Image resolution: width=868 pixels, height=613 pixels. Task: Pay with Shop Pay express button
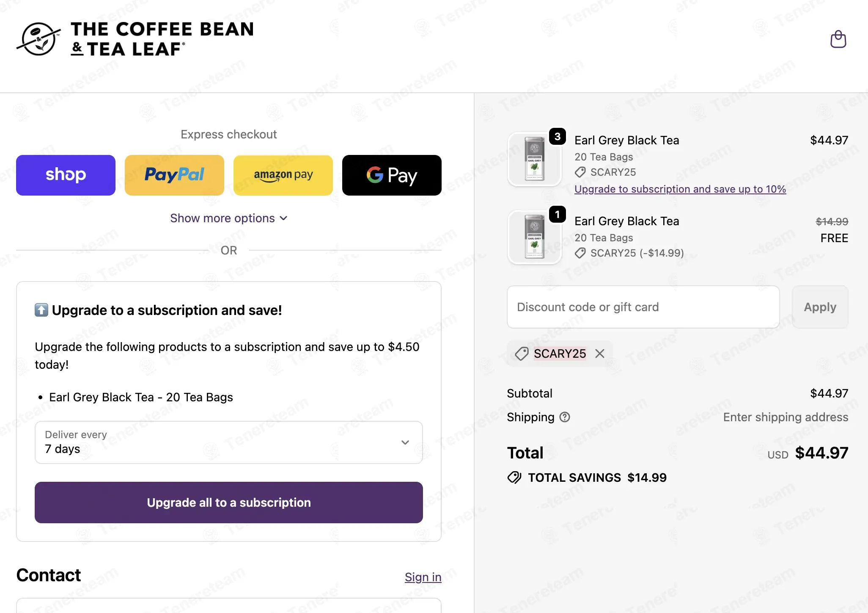[x=66, y=175]
